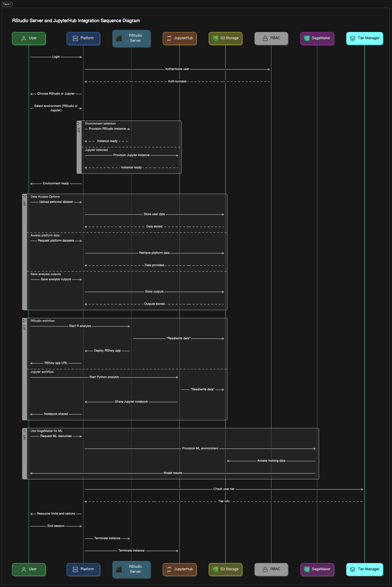Screen dimensions: 392x587
Task: Click the opt icon of the Use SageMaker for ML fragment
Action: pyautogui.click(x=24, y=431)
